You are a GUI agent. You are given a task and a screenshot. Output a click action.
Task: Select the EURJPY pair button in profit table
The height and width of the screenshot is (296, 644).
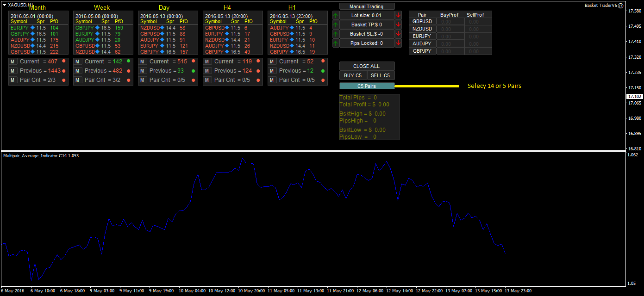pos(422,36)
